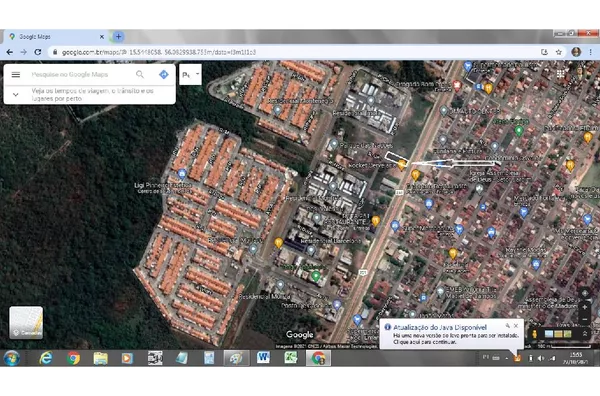
Task: Select the green third imagery thumbnail
Action: tap(567, 334)
